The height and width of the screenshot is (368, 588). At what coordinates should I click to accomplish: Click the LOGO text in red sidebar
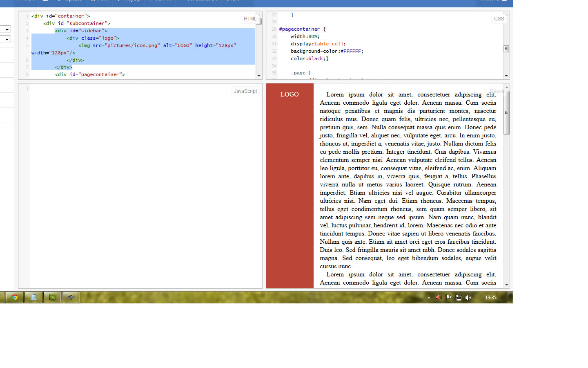point(290,94)
